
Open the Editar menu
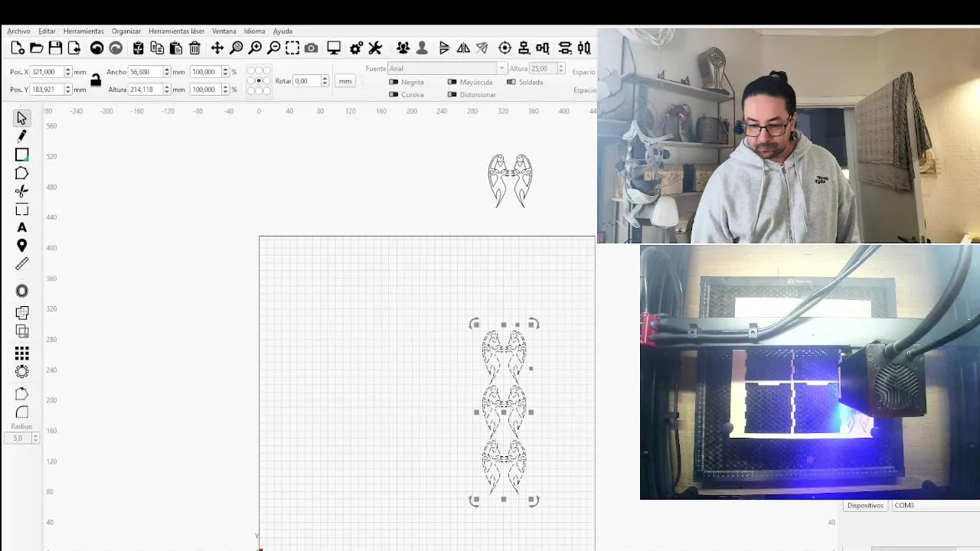(47, 31)
